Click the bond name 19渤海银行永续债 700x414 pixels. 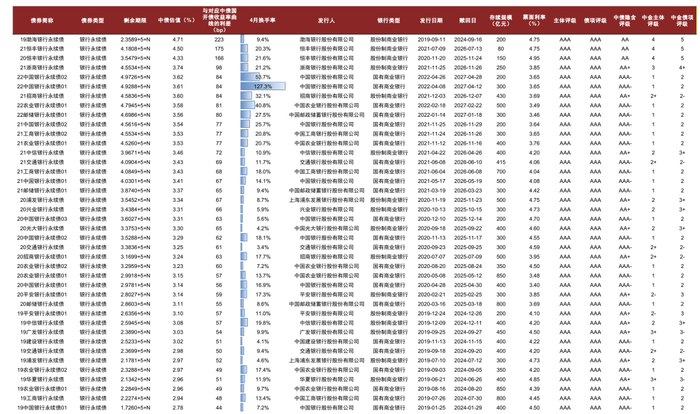click(42, 39)
